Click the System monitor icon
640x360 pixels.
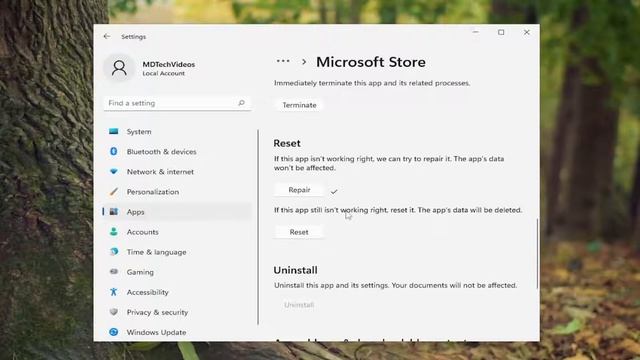point(114,131)
